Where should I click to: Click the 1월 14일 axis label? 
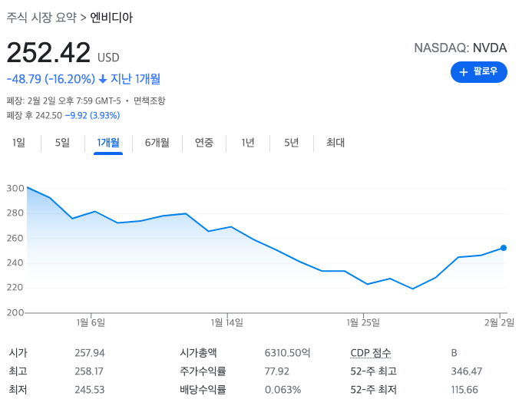pos(227,322)
